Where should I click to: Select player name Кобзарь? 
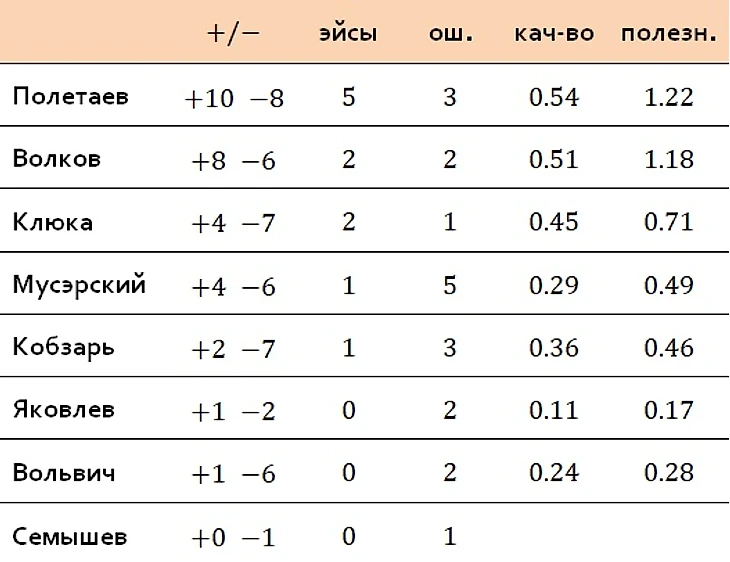[63, 348]
